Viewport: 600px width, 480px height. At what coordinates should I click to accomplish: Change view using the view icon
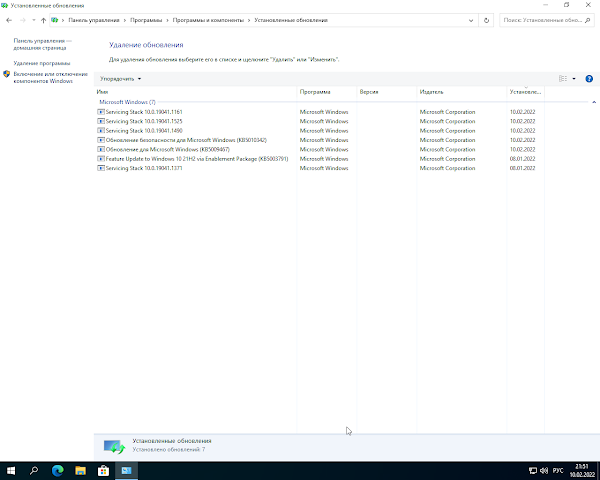coord(563,78)
